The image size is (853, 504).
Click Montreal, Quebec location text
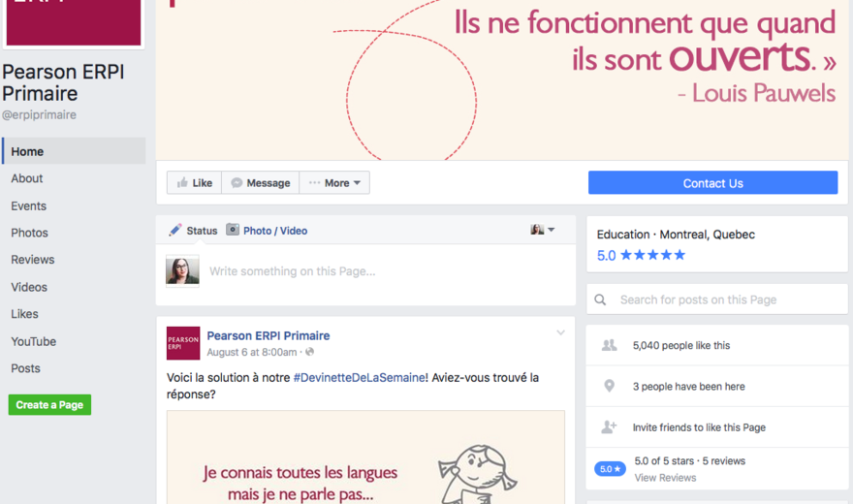[x=708, y=235]
